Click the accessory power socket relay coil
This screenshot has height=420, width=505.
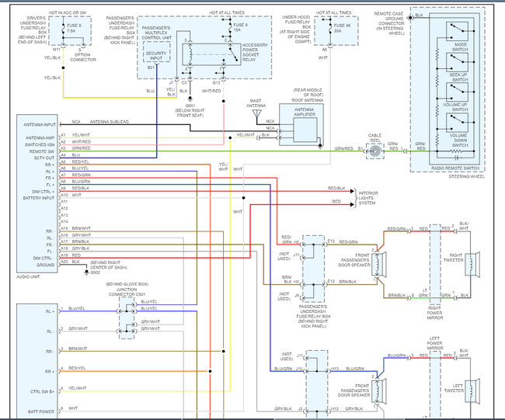[190, 54]
